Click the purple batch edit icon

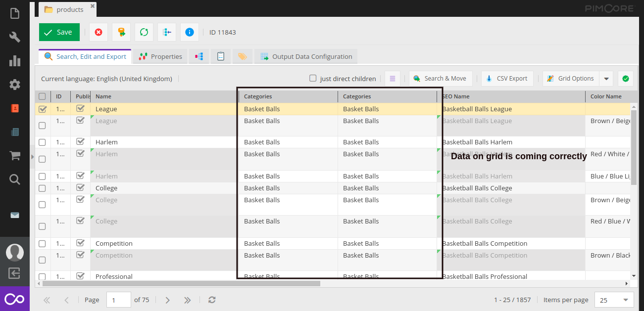(x=393, y=79)
